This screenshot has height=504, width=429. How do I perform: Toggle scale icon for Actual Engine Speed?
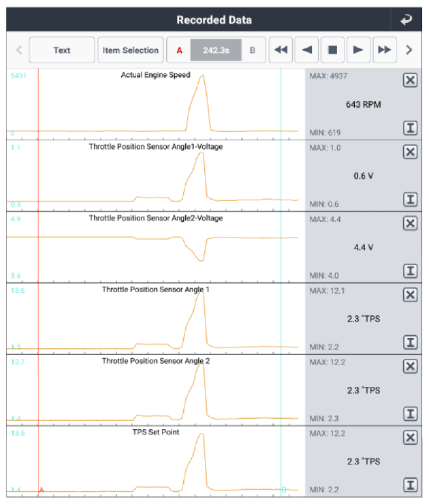(410, 129)
